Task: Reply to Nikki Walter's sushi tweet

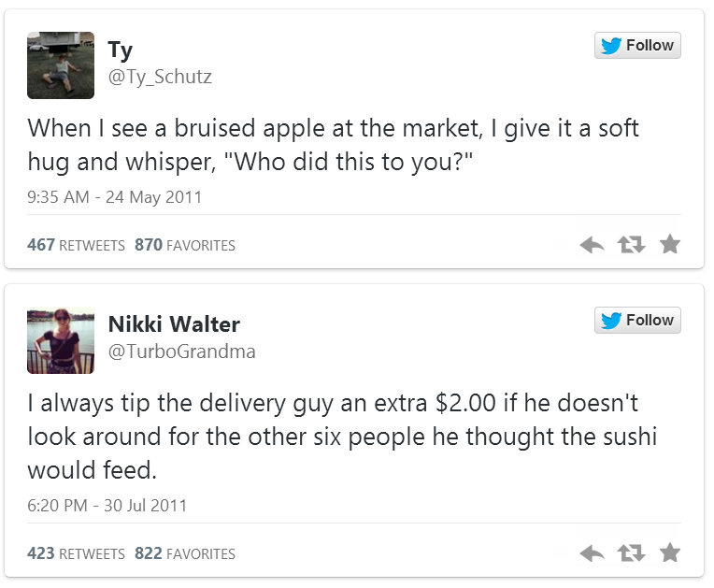Action: pyautogui.click(x=593, y=553)
